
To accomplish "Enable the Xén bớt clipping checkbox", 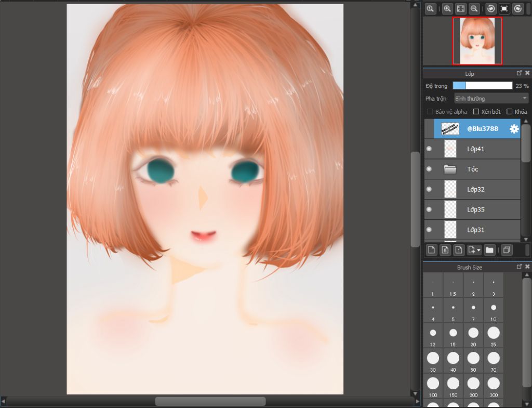I will pyautogui.click(x=476, y=112).
